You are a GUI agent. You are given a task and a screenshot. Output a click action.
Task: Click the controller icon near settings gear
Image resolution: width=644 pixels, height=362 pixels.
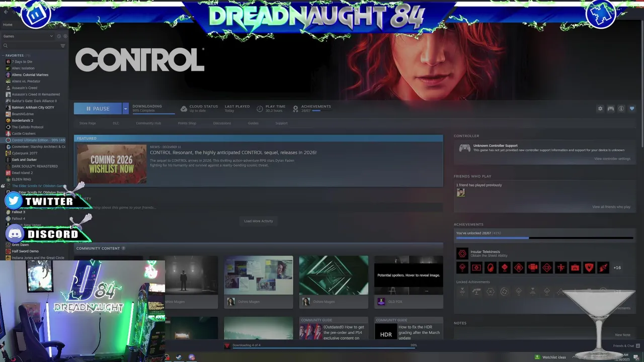611,109
